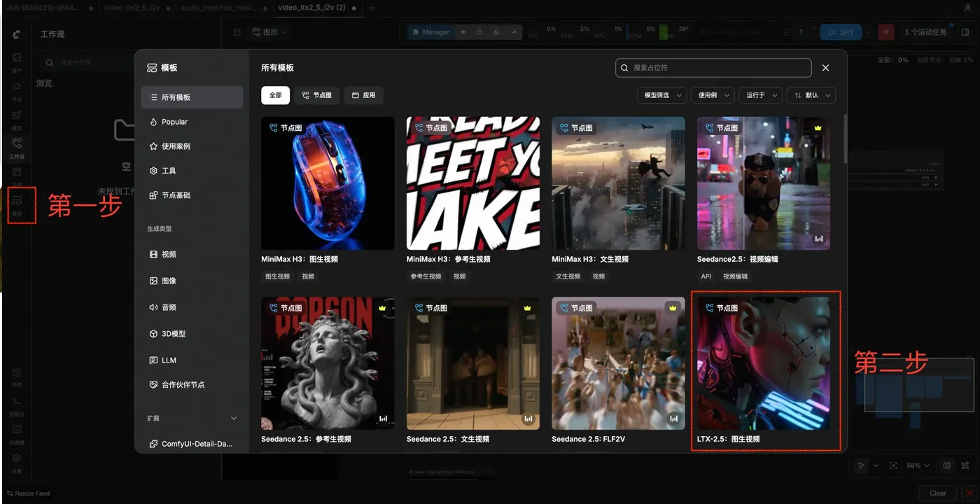The width and height of the screenshot is (980, 504).
Task: Open the Manager button
Action: pos(430,32)
